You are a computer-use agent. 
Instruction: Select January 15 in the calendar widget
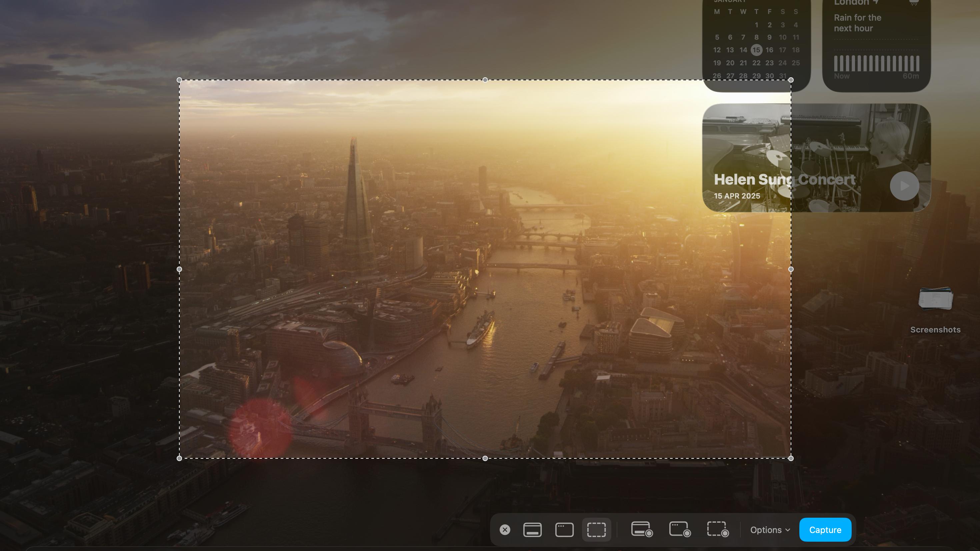click(756, 50)
